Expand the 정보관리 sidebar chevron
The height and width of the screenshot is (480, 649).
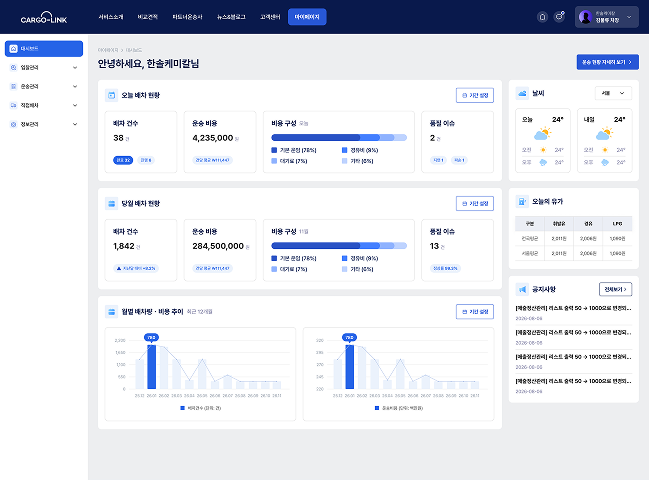[75, 124]
